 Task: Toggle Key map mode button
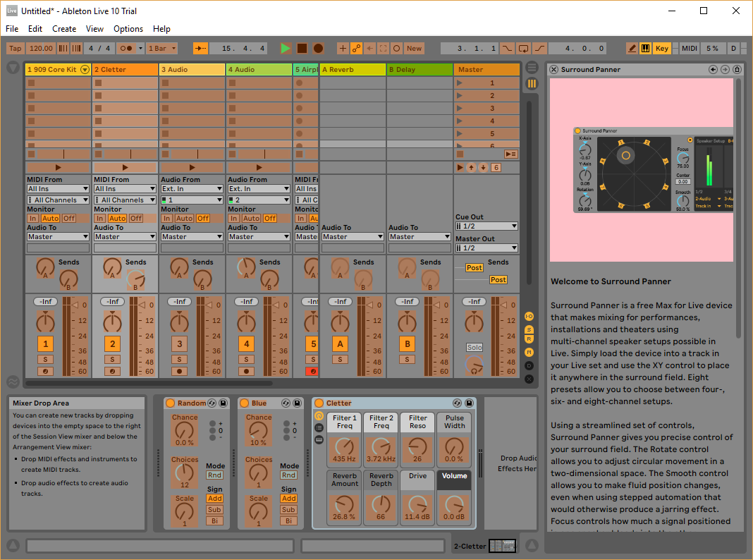click(x=662, y=48)
